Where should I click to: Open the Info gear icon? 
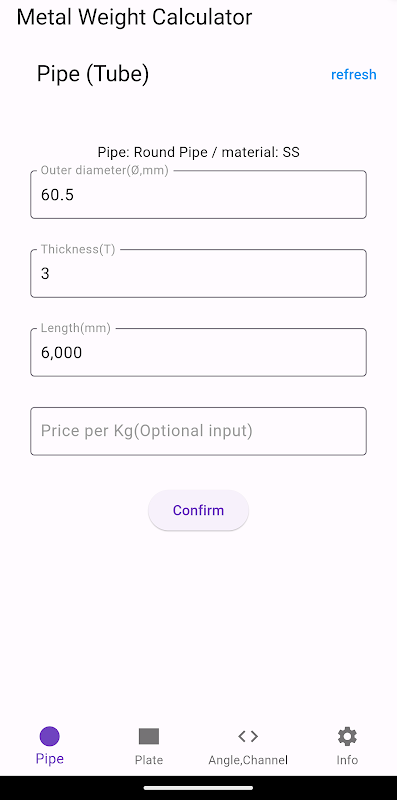(x=348, y=736)
